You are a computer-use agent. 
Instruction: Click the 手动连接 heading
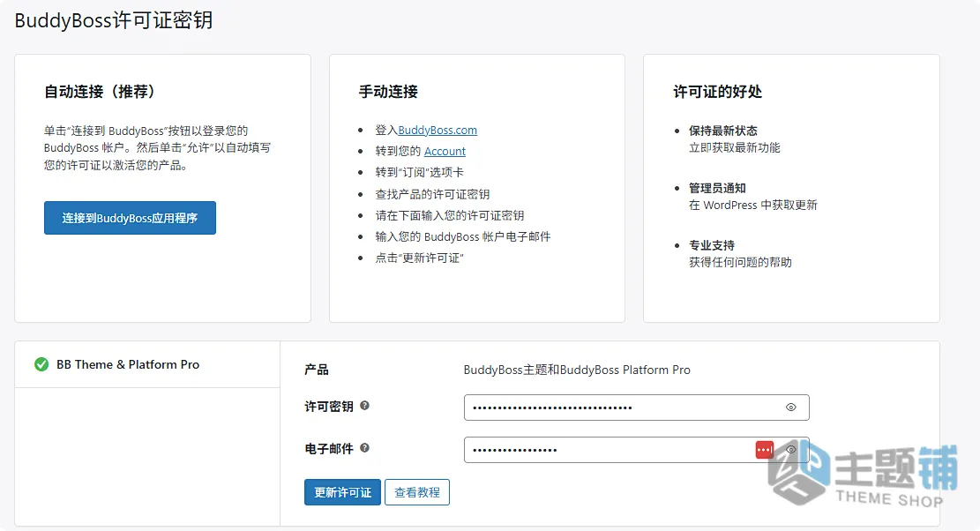coord(388,91)
